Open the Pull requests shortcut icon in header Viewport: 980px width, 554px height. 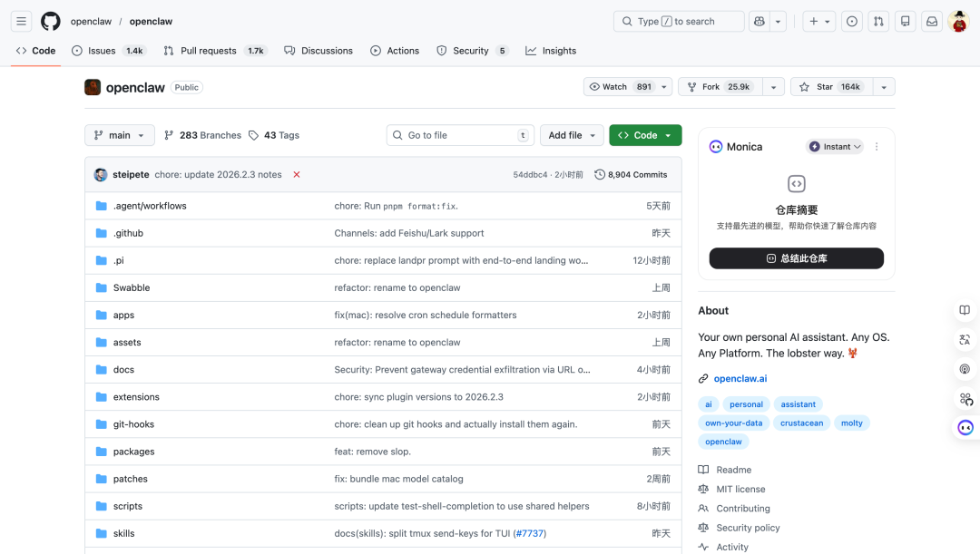coord(878,21)
